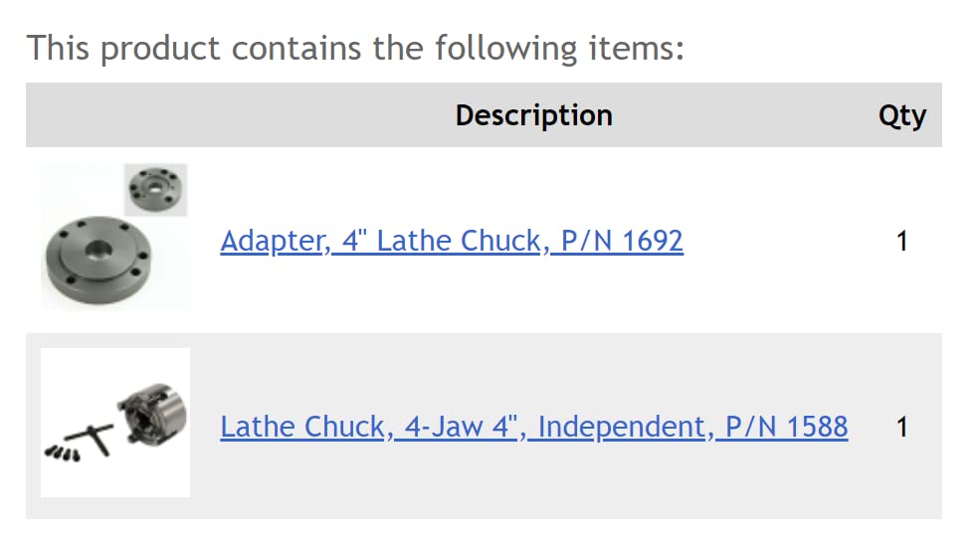Select the Qty column header
Image resolution: width=980 pixels, height=544 pixels.
coord(901,115)
